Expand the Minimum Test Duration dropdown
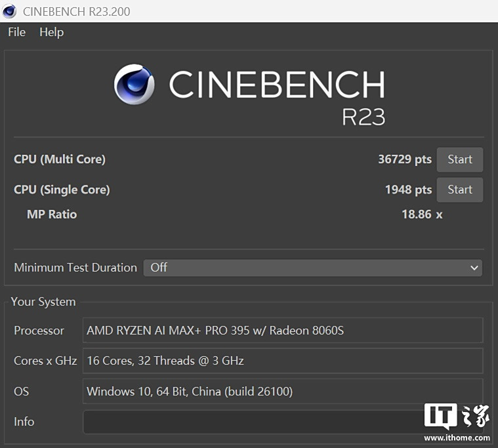 coord(312,268)
